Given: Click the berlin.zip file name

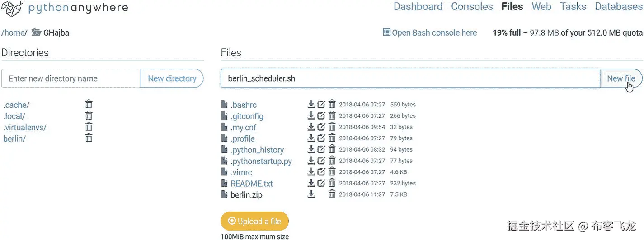Looking at the screenshot, I should [246, 195].
